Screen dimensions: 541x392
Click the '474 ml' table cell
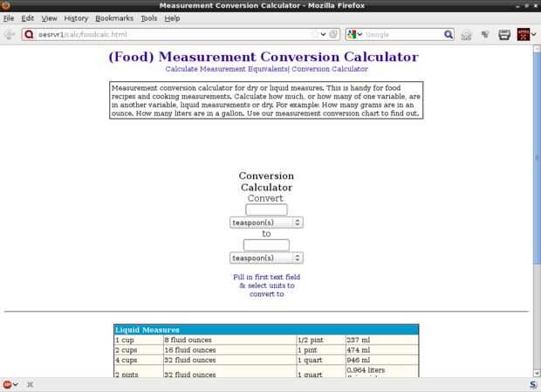pyautogui.click(x=382, y=350)
